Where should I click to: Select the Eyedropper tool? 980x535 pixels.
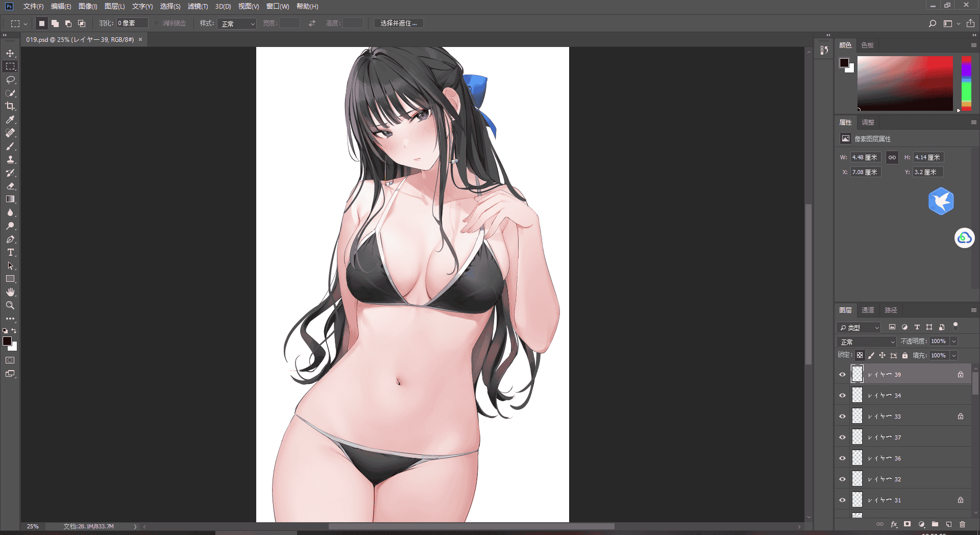10,119
